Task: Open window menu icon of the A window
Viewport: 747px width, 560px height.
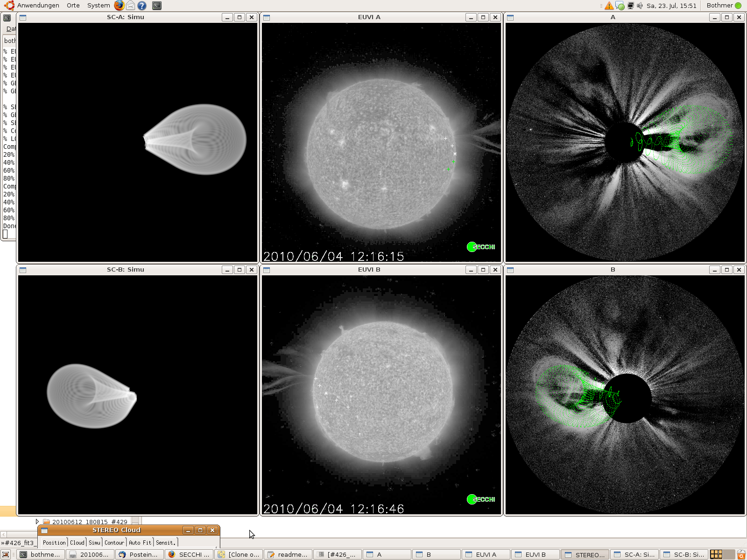Action: point(510,17)
